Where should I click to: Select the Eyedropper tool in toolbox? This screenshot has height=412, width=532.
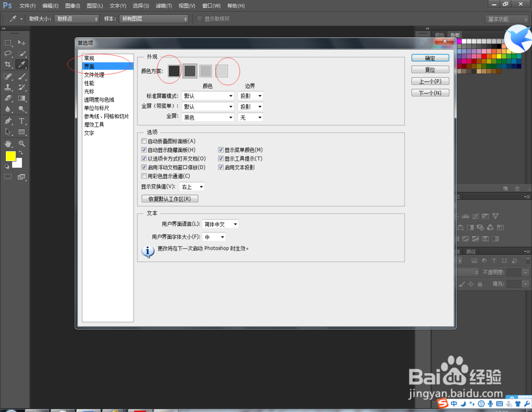click(x=21, y=64)
